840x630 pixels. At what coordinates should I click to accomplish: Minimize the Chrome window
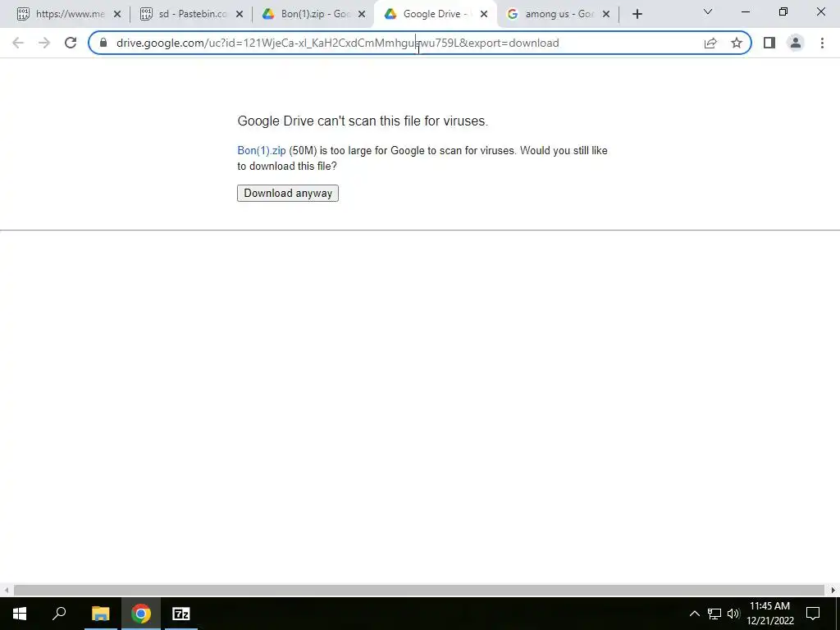coord(746,11)
